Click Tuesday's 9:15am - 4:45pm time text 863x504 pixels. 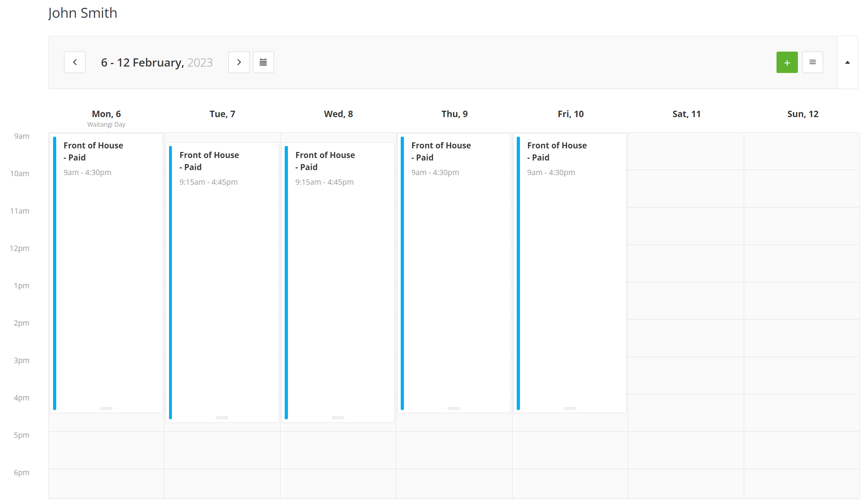(209, 182)
